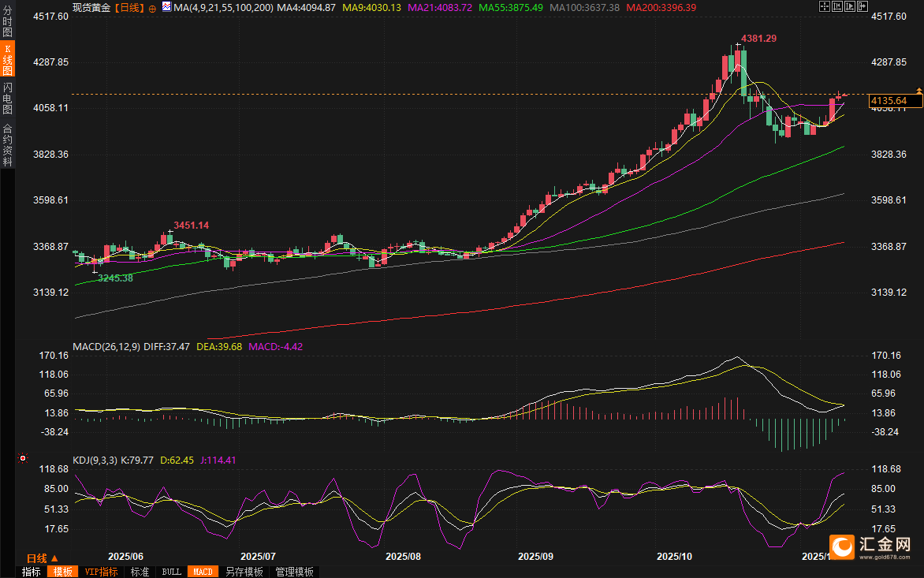This screenshot has height=578, width=924.
Task: Open the 【日线】 period label in title
Action: click(129, 8)
